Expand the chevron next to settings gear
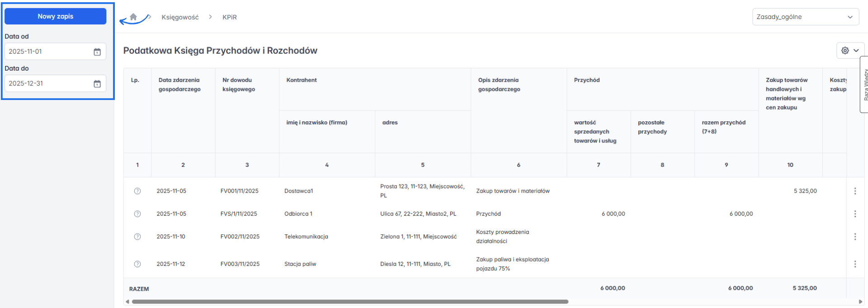Viewport: 868px width, 308px height. 856,51
